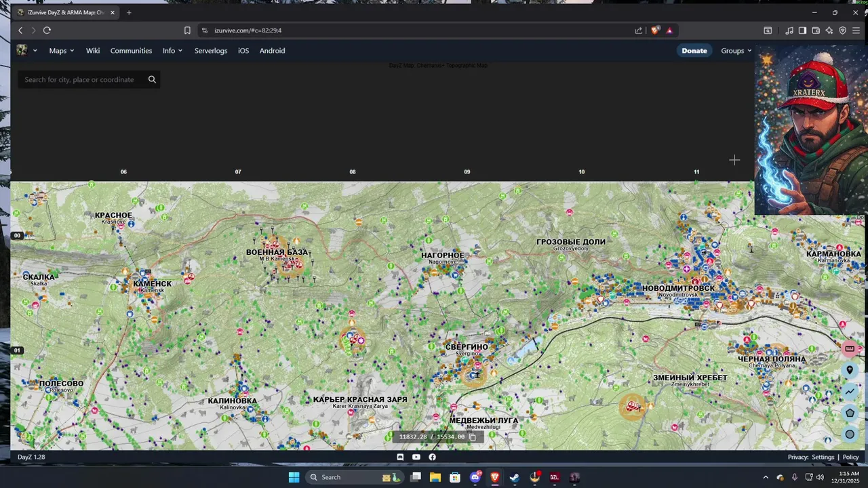Open a new browser tab

(129, 12)
